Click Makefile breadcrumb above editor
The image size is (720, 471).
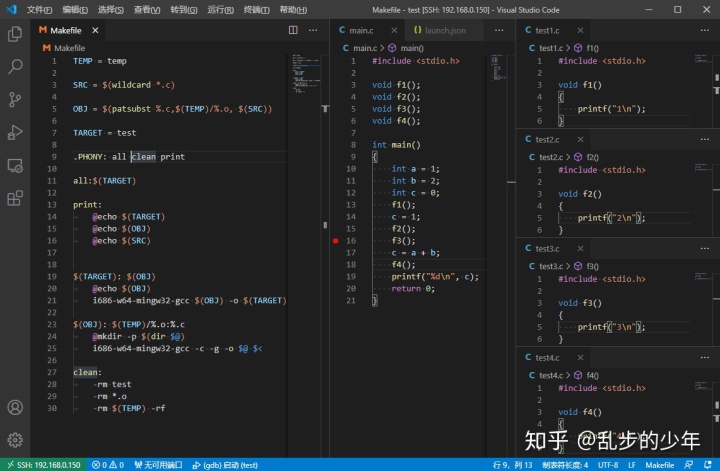tap(64, 48)
